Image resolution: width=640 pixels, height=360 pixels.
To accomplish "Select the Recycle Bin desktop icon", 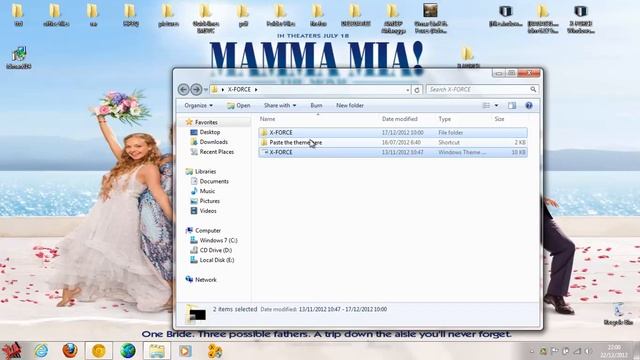I will coord(618,314).
